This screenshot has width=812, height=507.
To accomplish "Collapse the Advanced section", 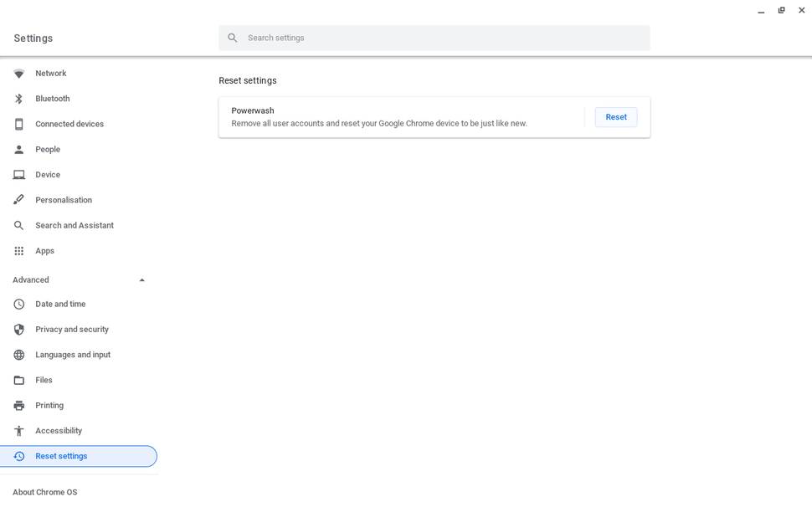I will (141, 279).
